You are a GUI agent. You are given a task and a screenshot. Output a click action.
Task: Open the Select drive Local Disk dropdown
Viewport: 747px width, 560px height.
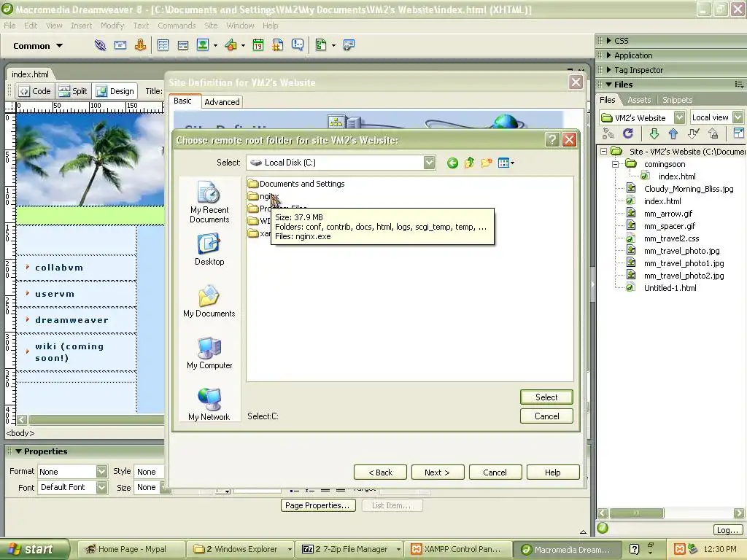pyautogui.click(x=429, y=163)
